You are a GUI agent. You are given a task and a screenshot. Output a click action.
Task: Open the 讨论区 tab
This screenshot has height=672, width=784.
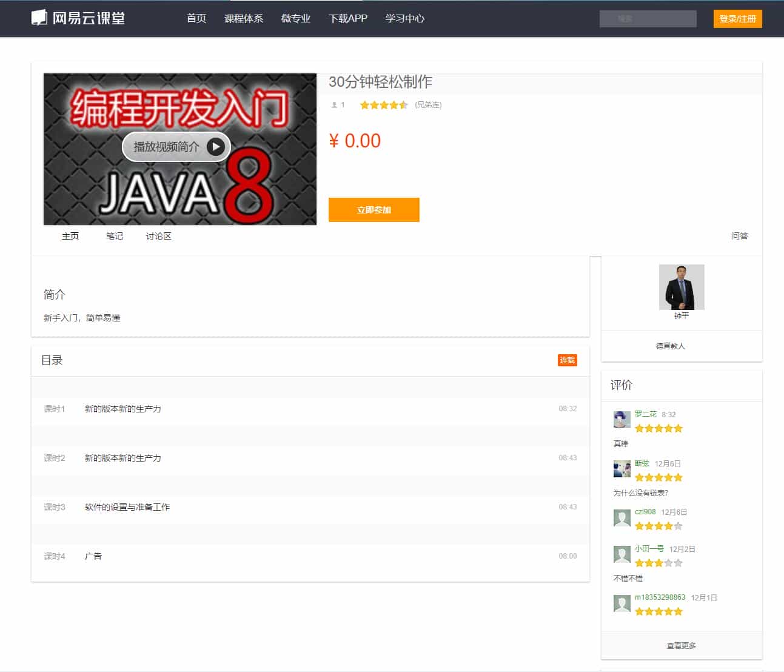pyautogui.click(x=159, y=236)
